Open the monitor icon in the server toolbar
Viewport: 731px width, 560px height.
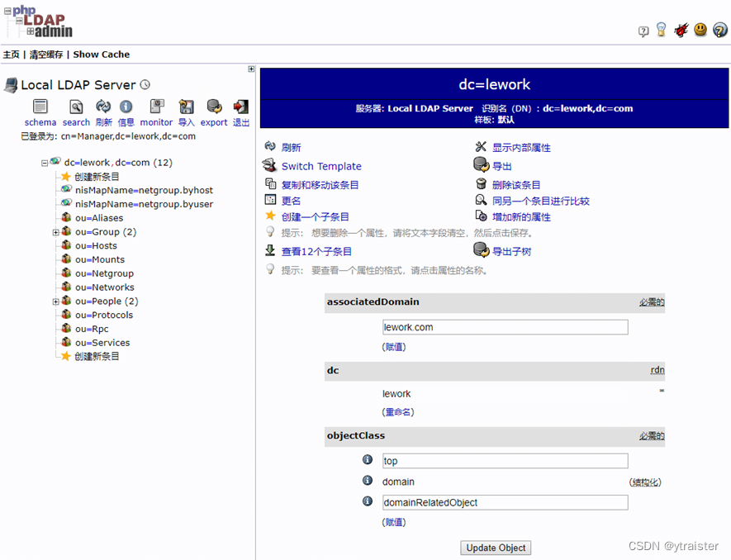tap(156, 107)
